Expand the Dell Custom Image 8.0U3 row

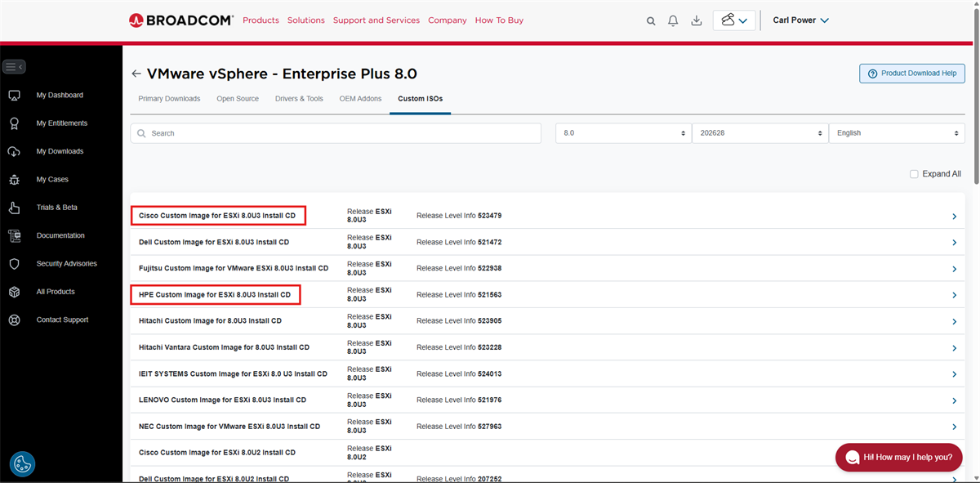tap(954, 243)
